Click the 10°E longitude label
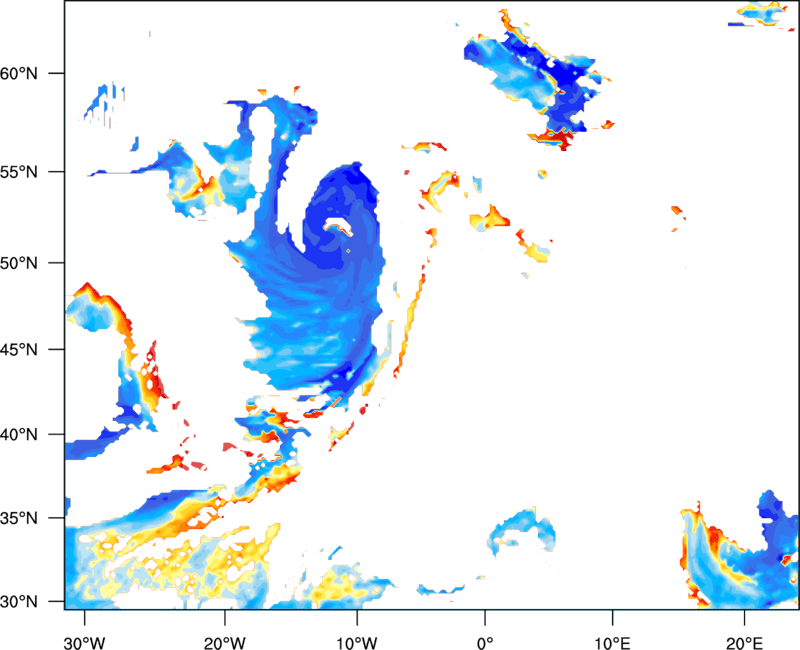Image resolution: width=800 pixels, height=650 pixels. coord(612,643)
